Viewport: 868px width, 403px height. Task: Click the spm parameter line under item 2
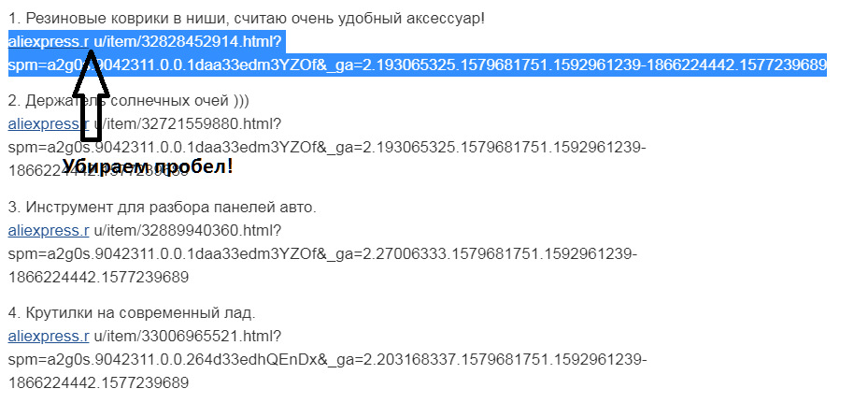pos(327,148)
